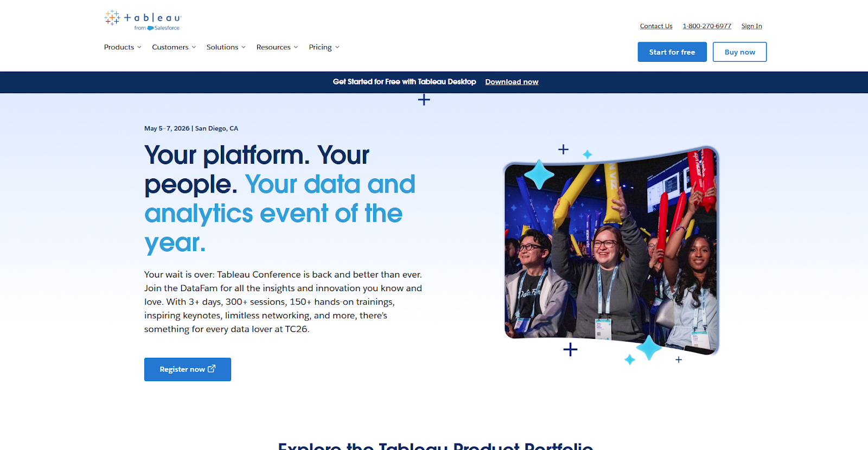Expand the chevron next to Solutions
868x450 pixels.
click(x=244, y=47)
